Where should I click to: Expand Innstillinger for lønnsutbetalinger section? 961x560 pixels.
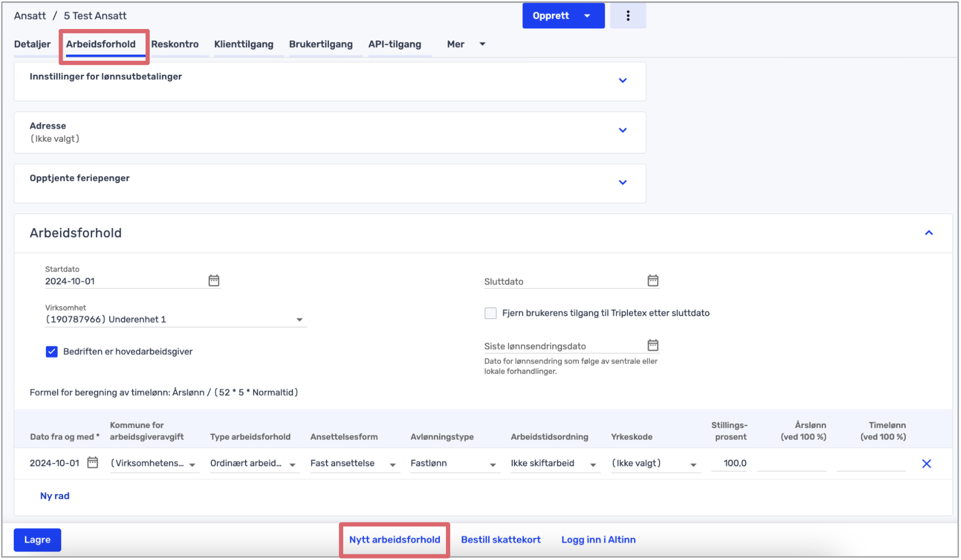tap(623, 81)
